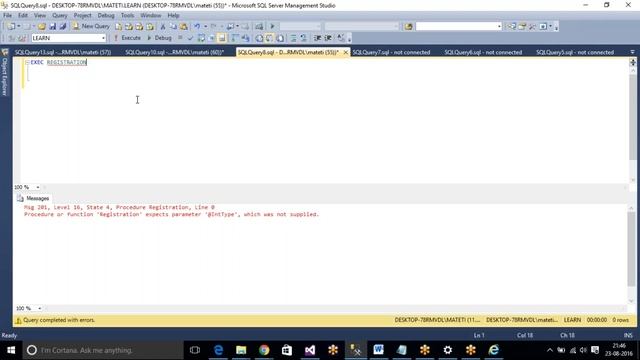Parse the query with the checkmark icon
The width and height of the screenshot is (640, 360).
[190, 38]
